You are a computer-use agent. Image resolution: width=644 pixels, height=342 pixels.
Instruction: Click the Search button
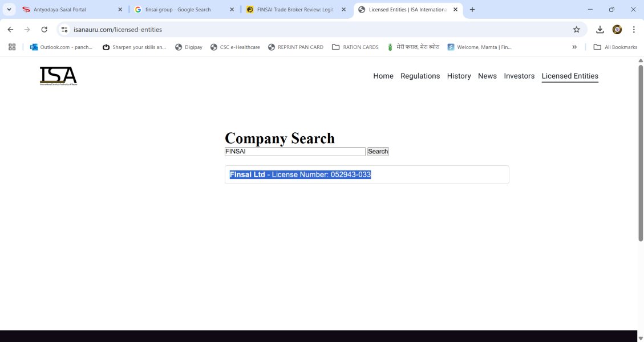(x=378, y=152)
